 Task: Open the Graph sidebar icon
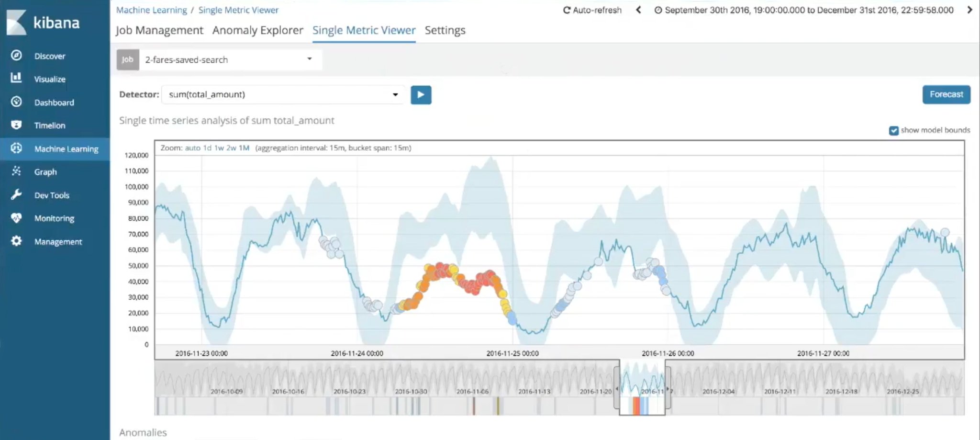pyautogui.click(x=16, y=171)
